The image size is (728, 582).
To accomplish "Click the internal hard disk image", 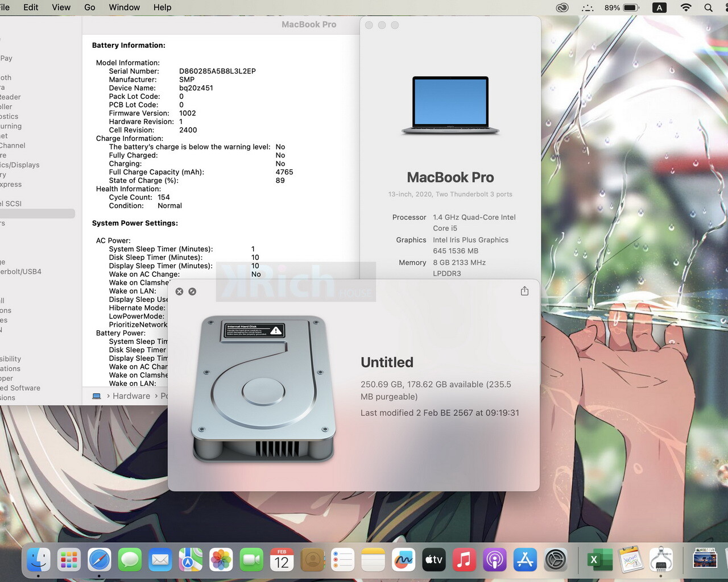I will [263, 388].
